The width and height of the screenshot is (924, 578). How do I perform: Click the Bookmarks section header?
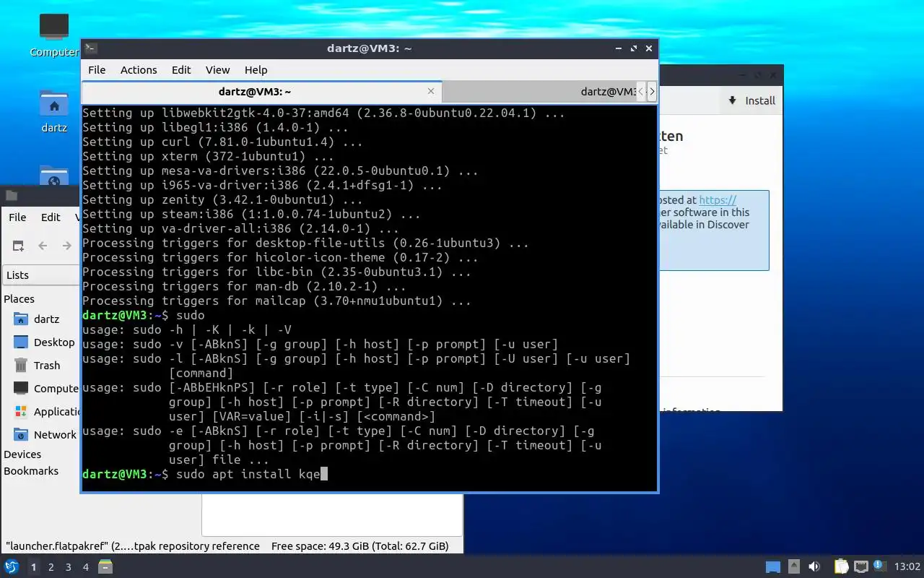[x=31, y=470]
